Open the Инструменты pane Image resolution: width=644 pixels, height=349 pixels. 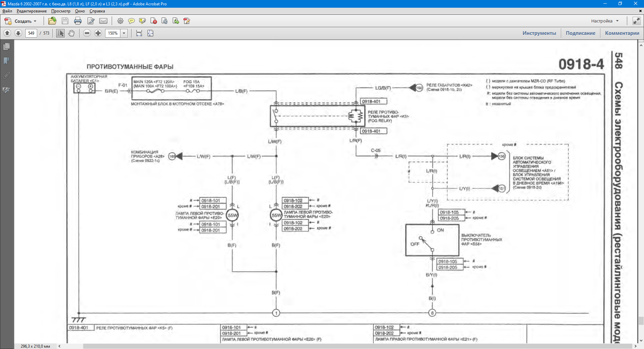point(539,33)
